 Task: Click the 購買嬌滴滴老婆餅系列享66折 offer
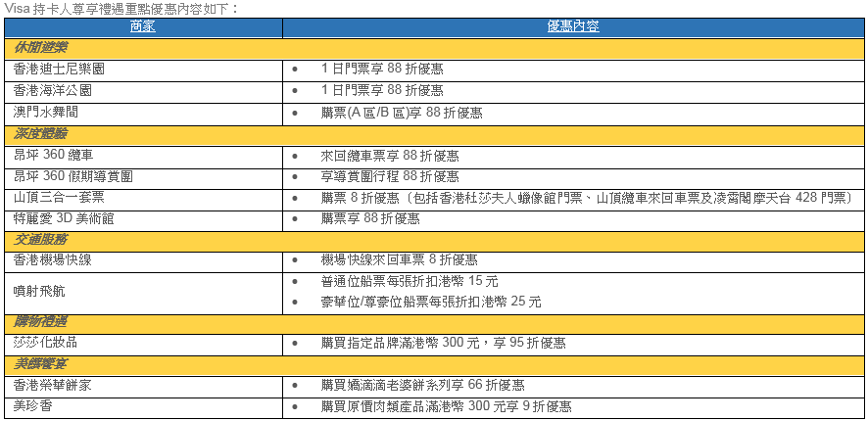(423, 386)
